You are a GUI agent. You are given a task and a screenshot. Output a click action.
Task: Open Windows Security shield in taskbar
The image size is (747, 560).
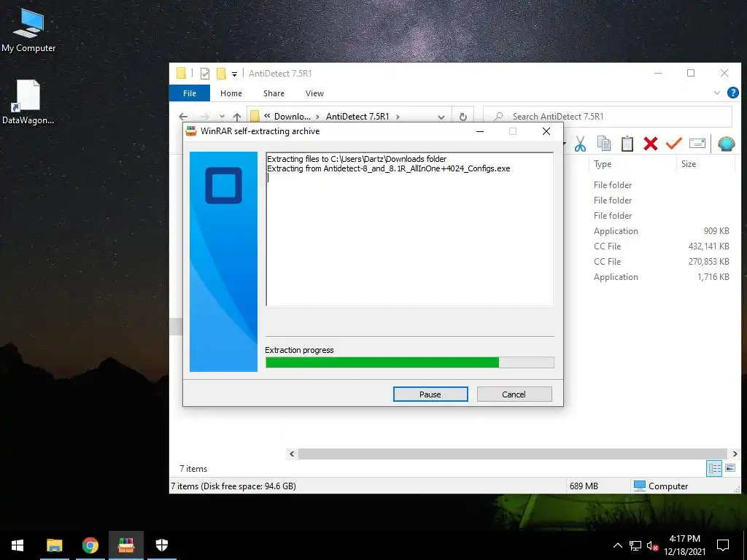(x=162, y=545)
